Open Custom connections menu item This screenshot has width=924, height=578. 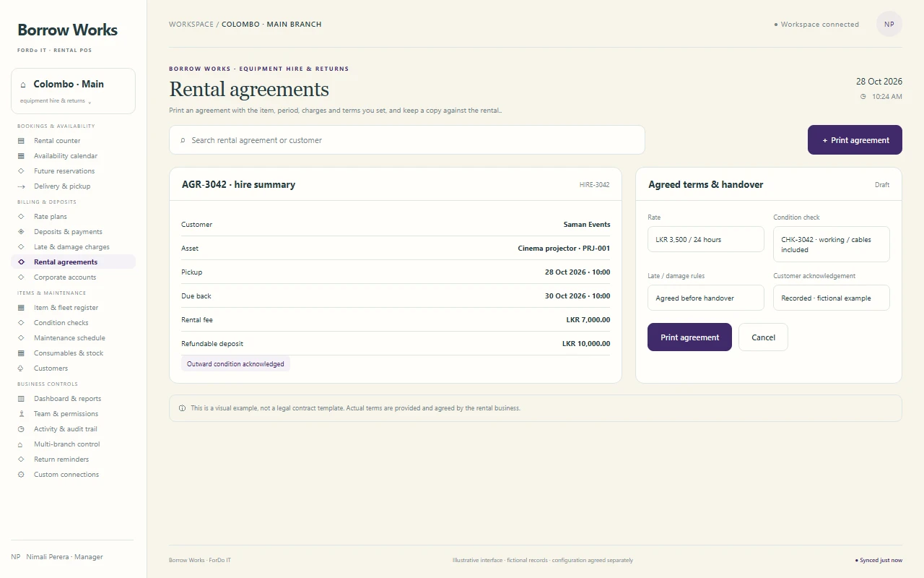tap(73, 475)
